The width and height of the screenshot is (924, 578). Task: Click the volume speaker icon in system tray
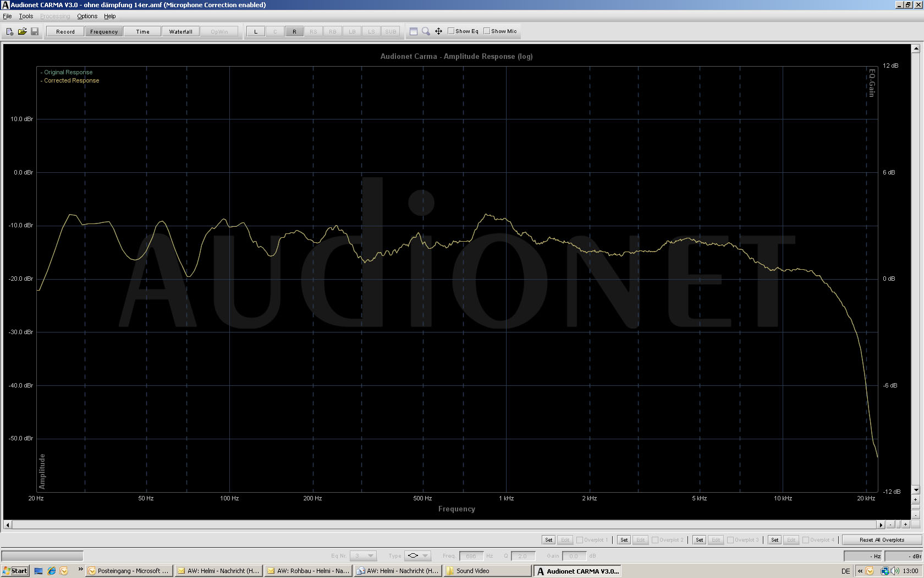894,571
